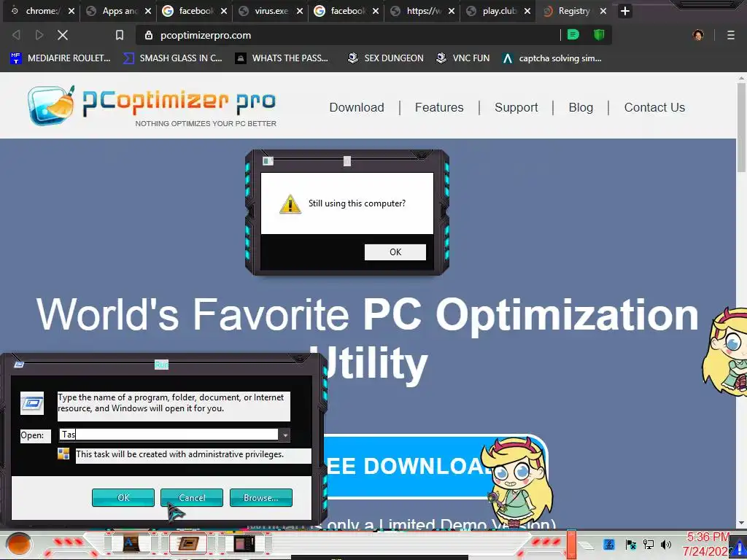Open a new browser tab
The width and height of the screenshot is (747, 560).
click(625, 11)
